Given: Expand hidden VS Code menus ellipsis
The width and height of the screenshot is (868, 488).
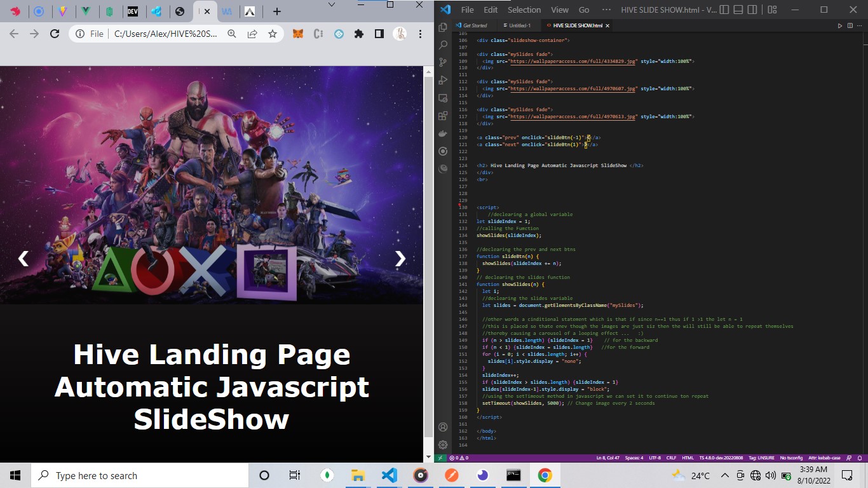Looking at the screenshot, I should (x=606, y=10).
